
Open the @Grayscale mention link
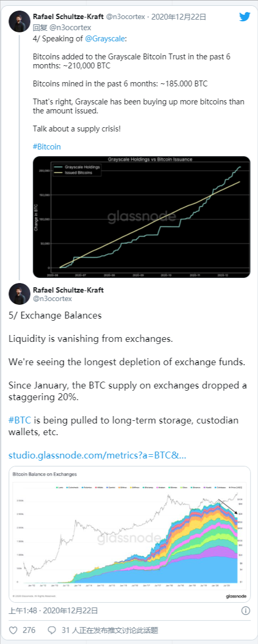104,39
